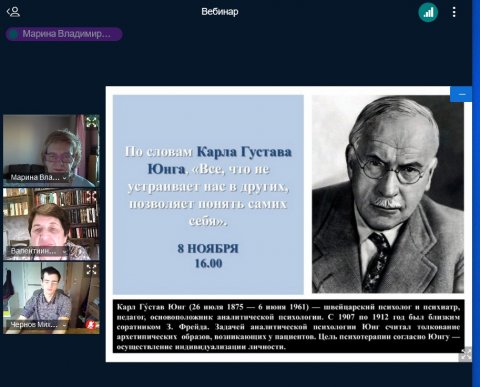Minimize the presentation with the blue minus button
480x387 pixels.
click(462, 94)
